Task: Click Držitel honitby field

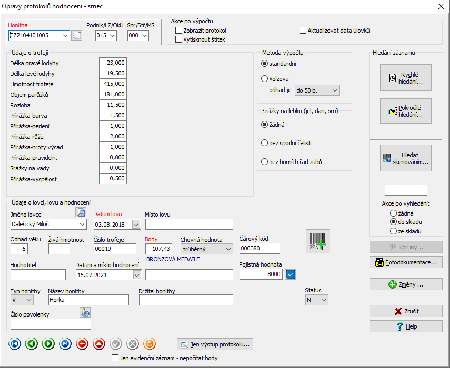Action: point(186,300)
